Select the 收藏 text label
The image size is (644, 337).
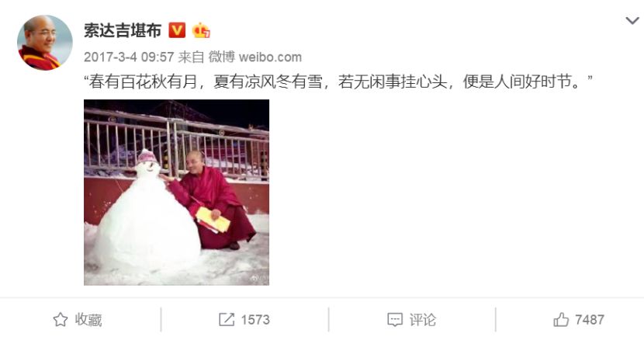click(88, 319)
